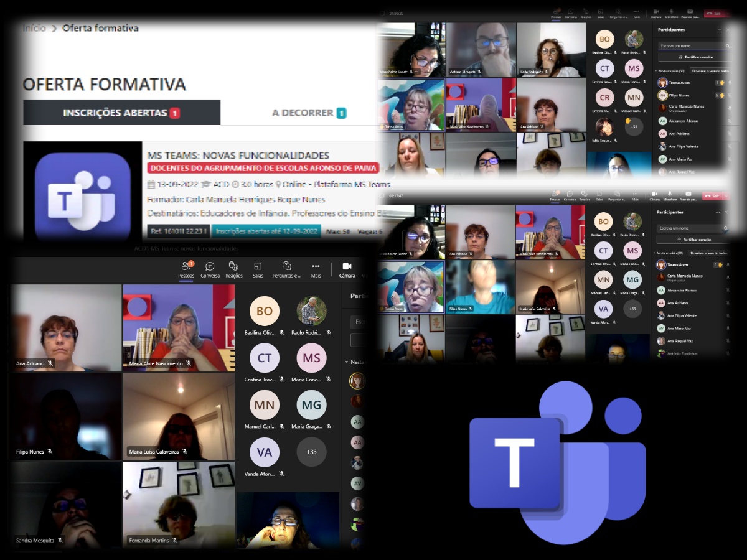Open Salas in the 02:17:47 meeting window
747x560 pixels.
600,197
